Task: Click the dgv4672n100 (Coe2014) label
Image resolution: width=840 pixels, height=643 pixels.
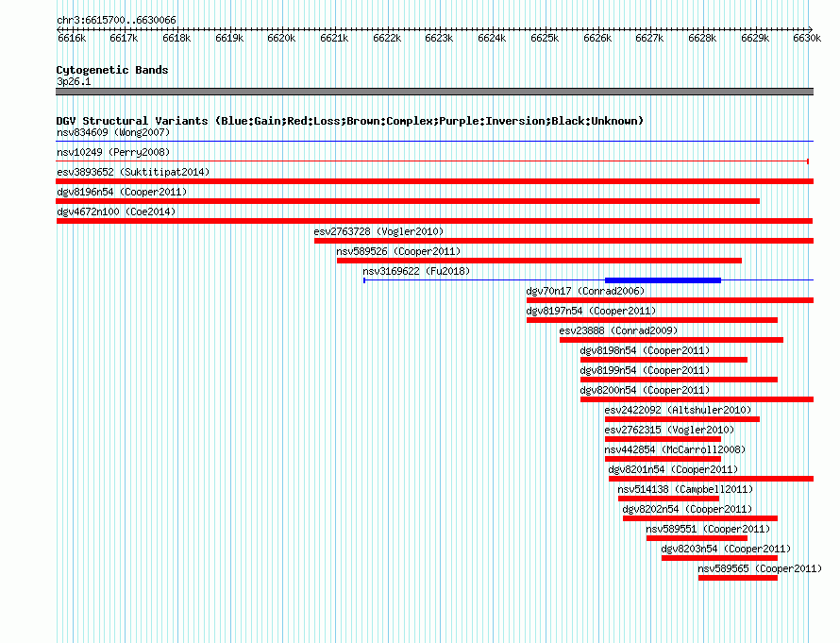Action: tap(116, 212)
